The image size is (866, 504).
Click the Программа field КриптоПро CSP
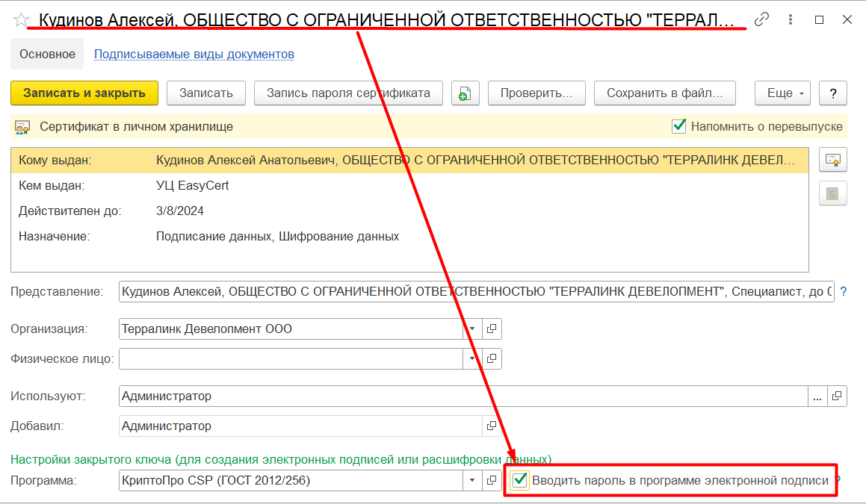coord(291,480)
